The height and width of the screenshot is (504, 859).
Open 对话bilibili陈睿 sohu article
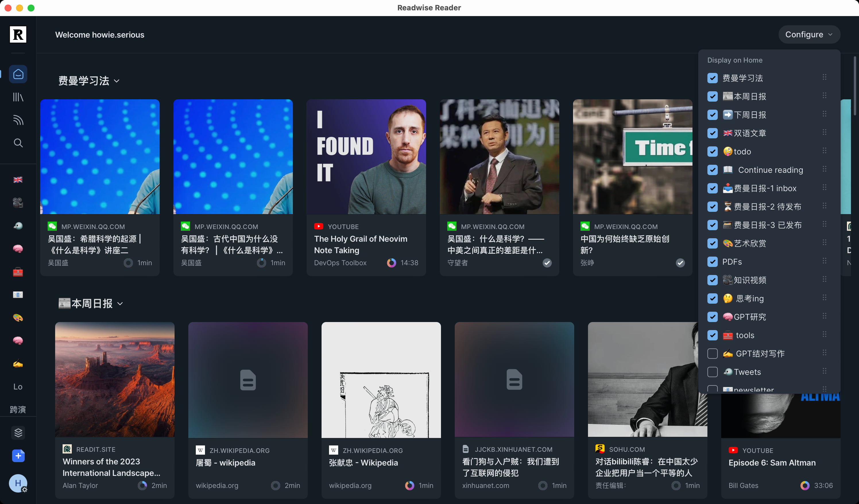pos(646,467)
